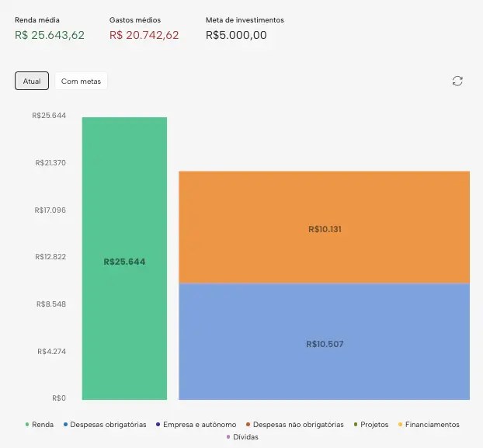Toggle Renda legend item
483x448 pixels.
pyautogui.click(x=40, y=425)
